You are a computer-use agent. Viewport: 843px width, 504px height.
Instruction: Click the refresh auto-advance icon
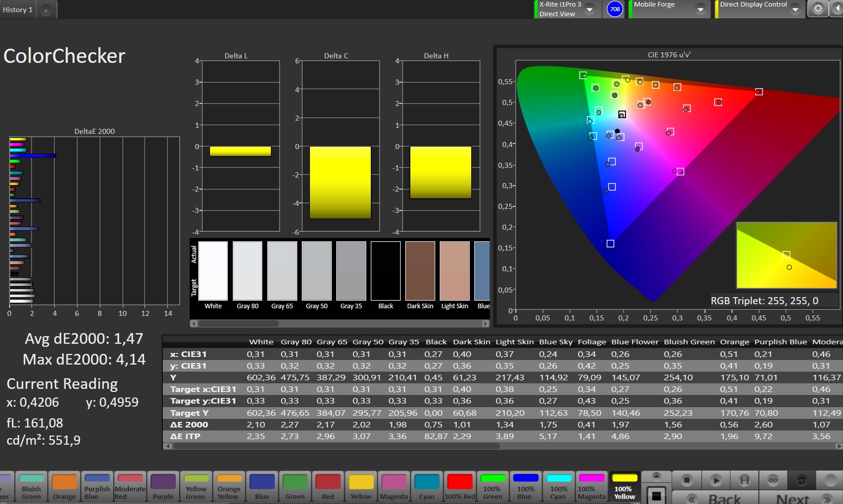click(x=801, y=480)
